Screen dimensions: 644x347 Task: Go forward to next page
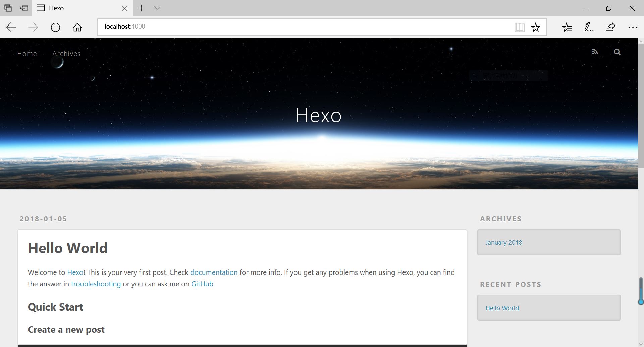33,27
